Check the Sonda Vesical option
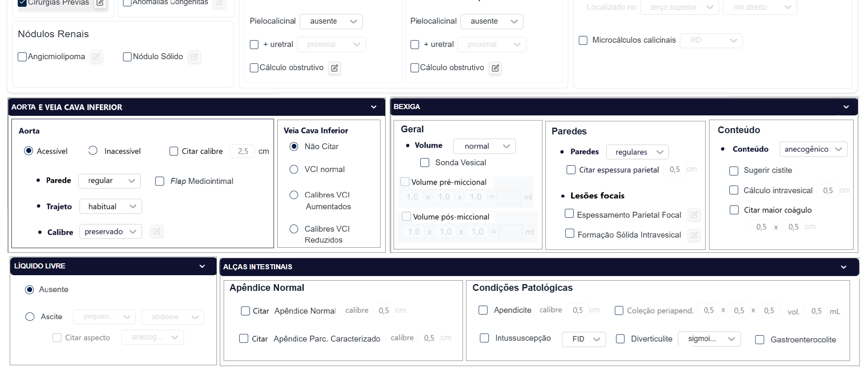Viewport: 868px width, 372px height. tap(425, 163)
